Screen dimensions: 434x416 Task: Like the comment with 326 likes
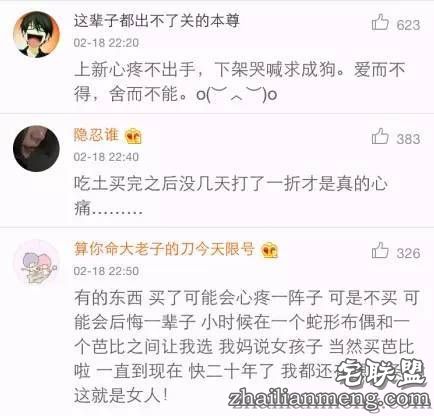pos(380,251)
